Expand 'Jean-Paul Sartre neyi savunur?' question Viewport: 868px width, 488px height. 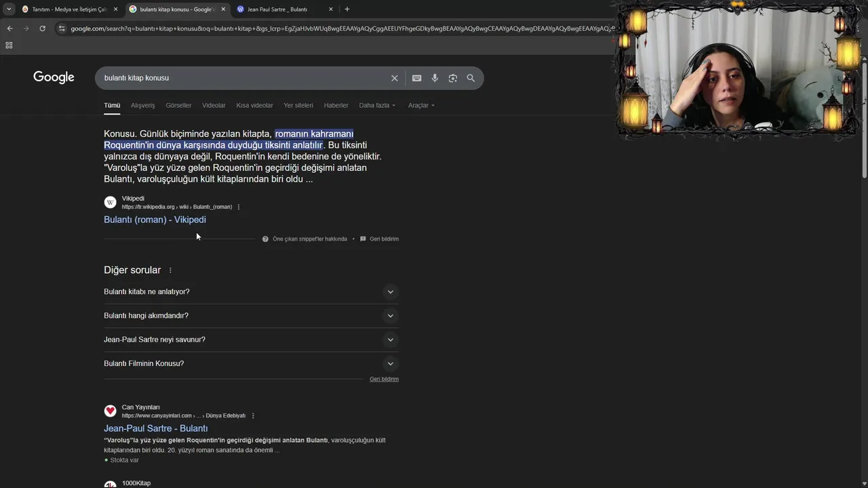(x=251, y=340)
